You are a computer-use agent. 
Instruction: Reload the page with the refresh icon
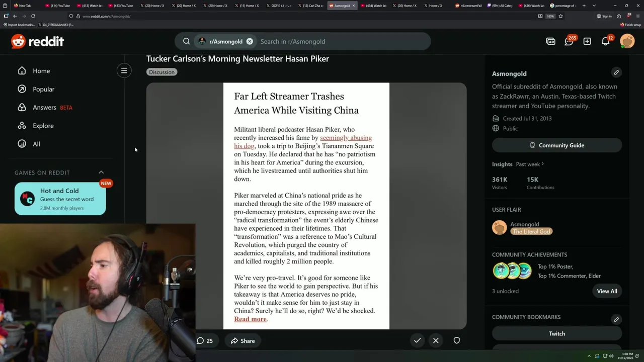[x=33, y=16]
